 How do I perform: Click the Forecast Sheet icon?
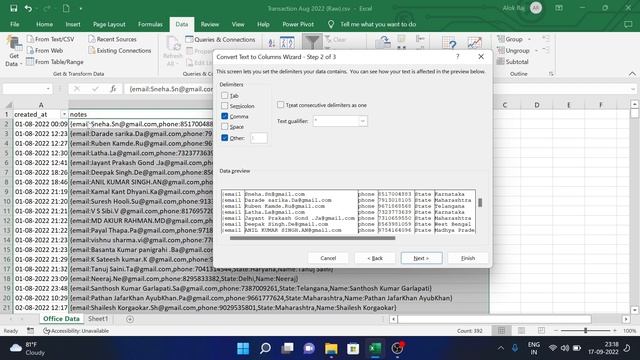pyautogui.click(x=474, y=42)
